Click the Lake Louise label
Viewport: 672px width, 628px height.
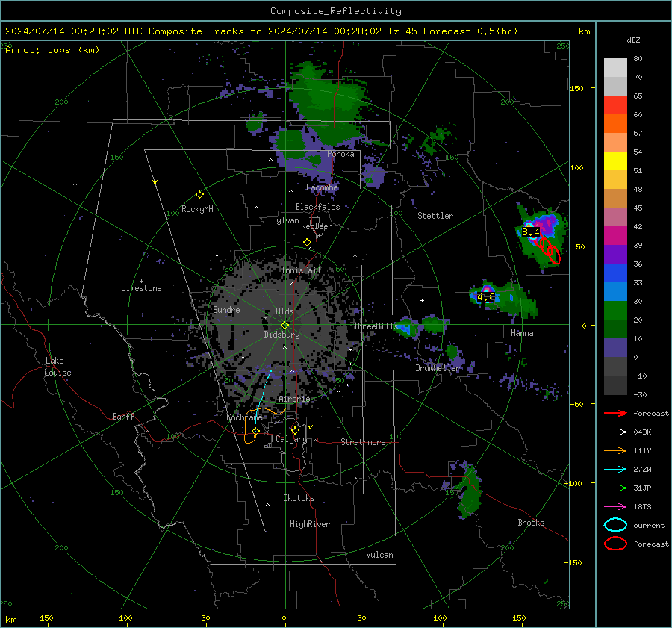pos(58,367)
